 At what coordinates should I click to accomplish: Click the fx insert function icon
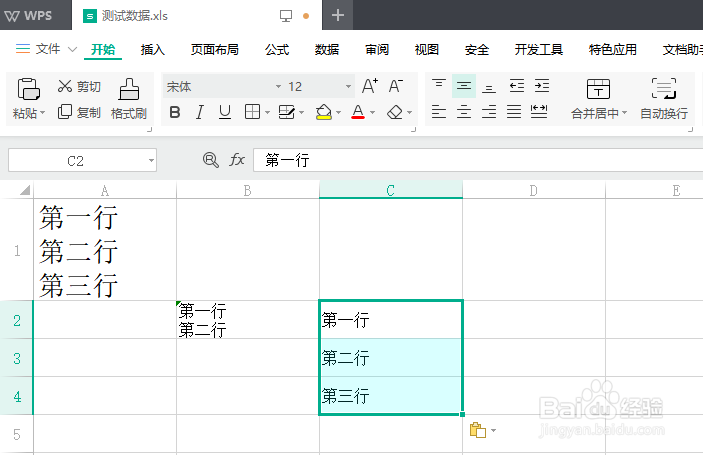point(237,160)
